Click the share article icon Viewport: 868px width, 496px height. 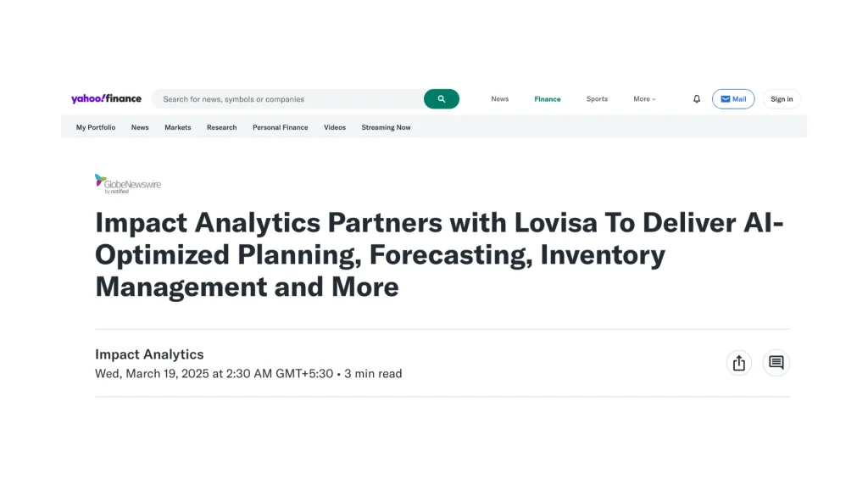pos(738,363)
